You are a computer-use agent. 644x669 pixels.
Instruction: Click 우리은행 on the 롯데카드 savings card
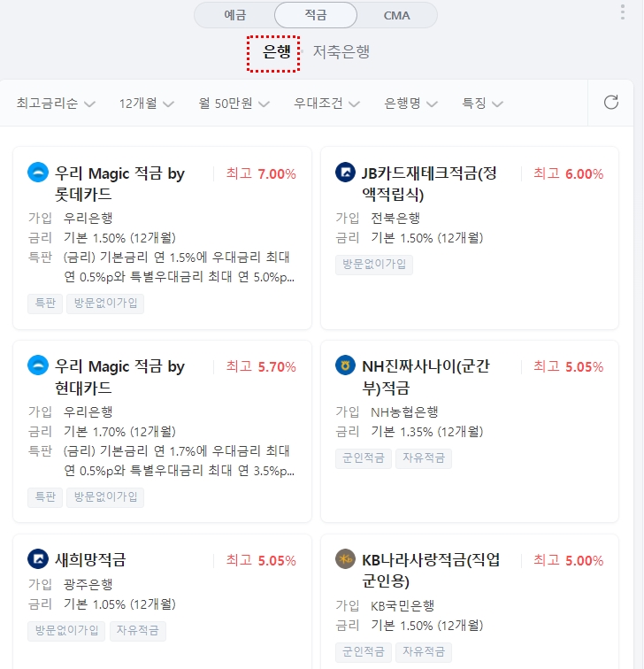88,218
